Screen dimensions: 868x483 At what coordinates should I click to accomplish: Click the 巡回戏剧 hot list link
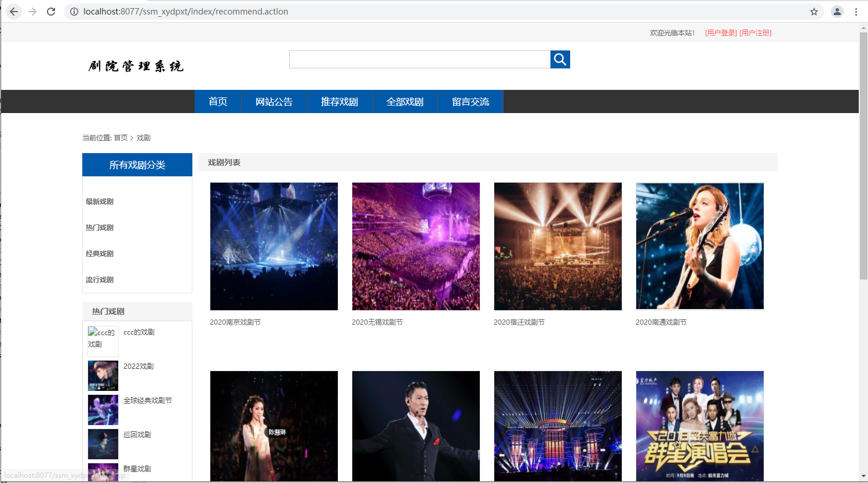coord(137,435)
